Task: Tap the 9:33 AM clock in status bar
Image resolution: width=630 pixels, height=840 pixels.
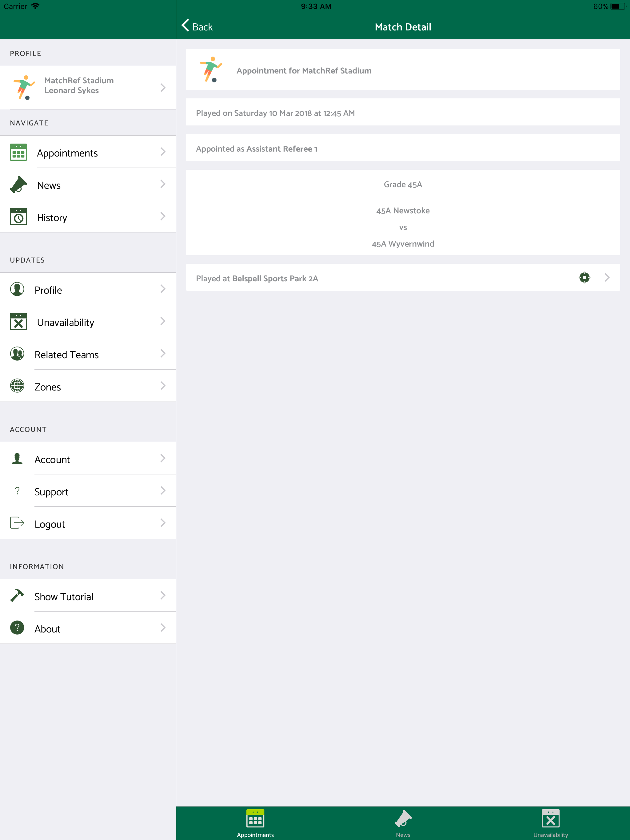Action: (316, 6)
